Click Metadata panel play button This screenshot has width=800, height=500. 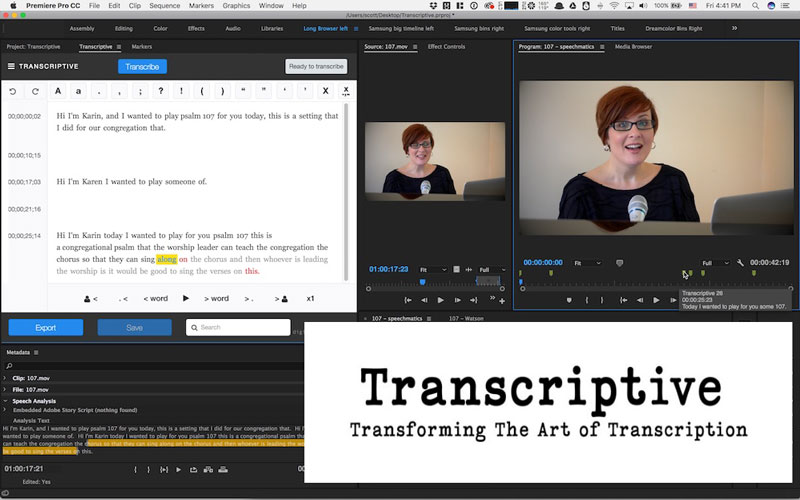tap(178, 469)
